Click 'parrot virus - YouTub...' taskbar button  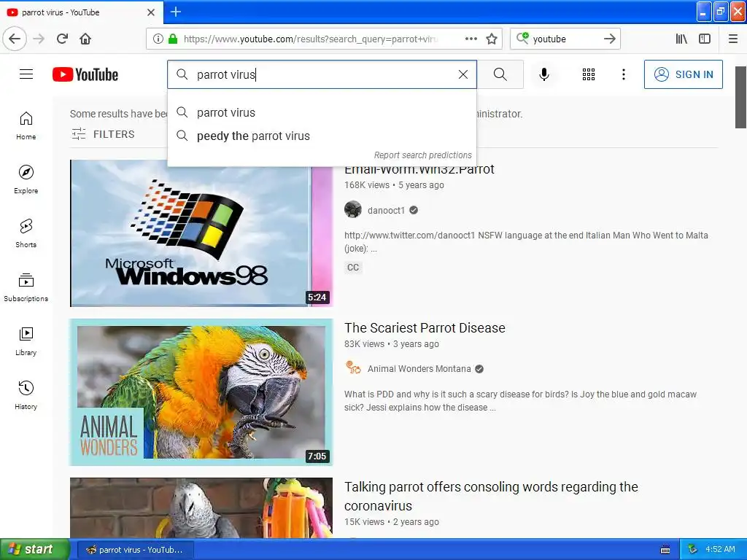click(x=135, y=550)
